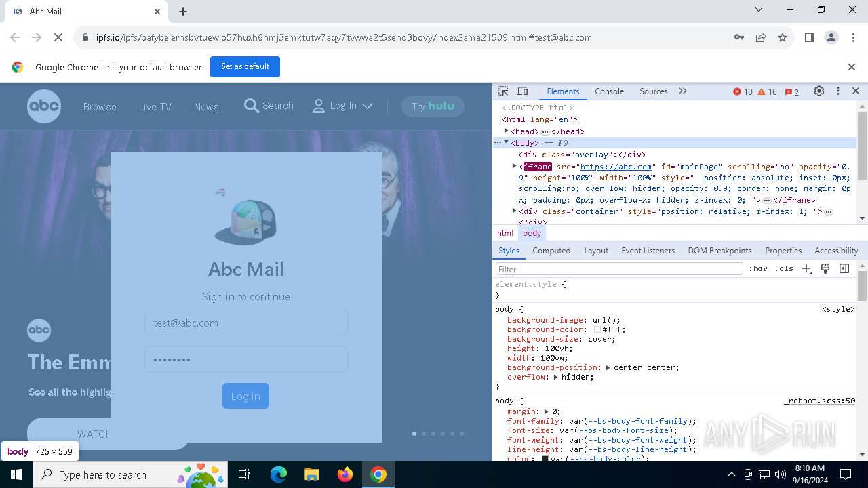The image size is (868, 488).
Task: Switch to the Console tab
Action: tap(609, 91)
